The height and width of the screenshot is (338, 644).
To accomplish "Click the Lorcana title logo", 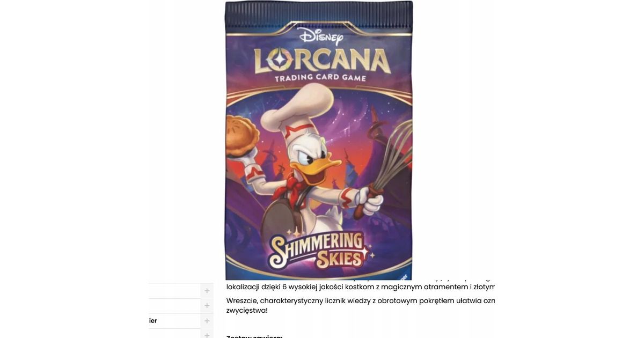I will (321, 61).
